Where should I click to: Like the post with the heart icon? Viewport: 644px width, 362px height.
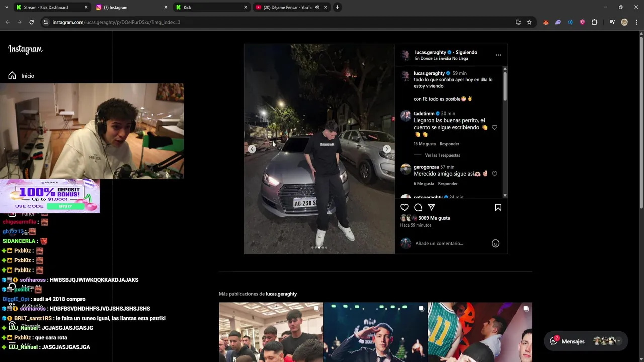click(x=405, y=207)
